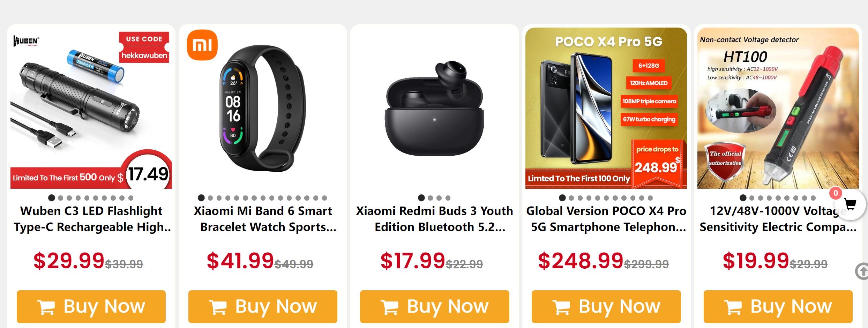
Task: Buy the Xiaomi Redmi Buds 3 now
Action: pos(434,306)
